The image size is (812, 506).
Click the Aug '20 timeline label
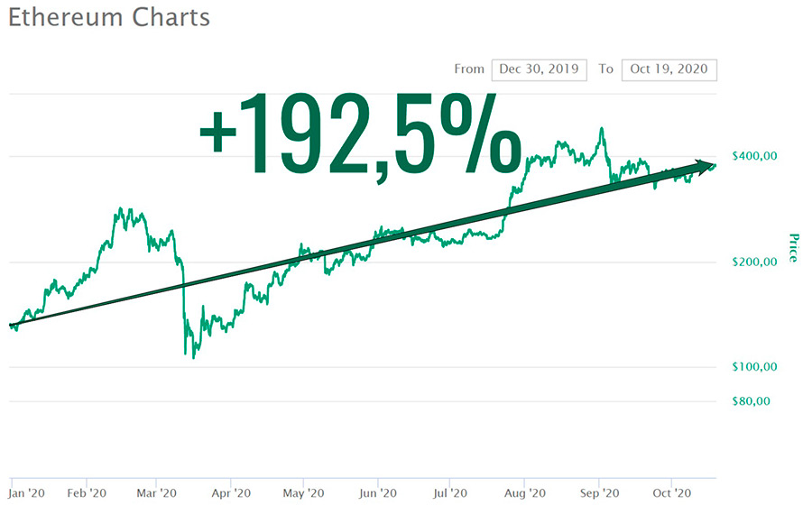point(524,493)
